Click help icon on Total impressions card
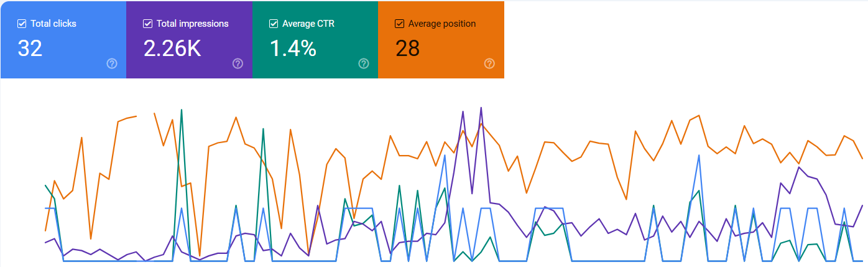 (238, 63)
